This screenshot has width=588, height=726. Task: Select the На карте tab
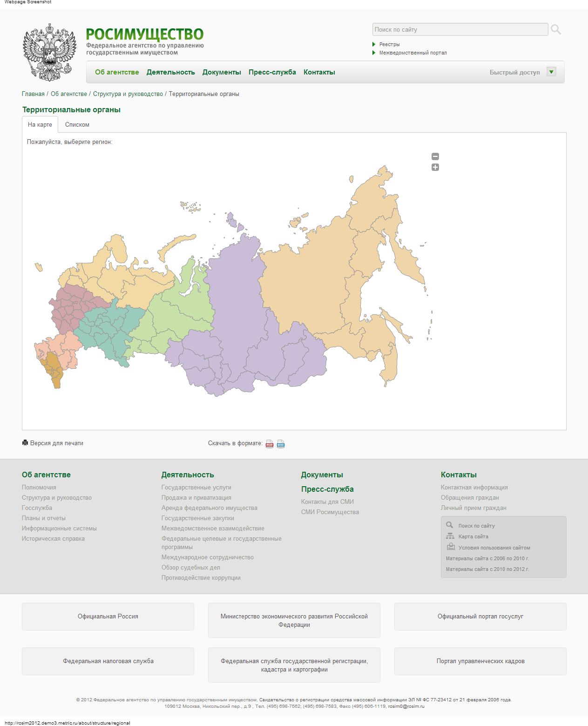(x=40, y=125)
